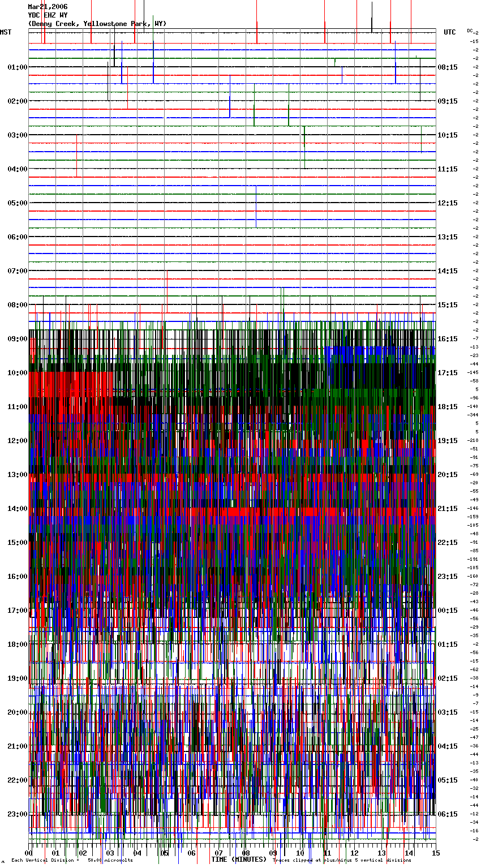This screenshot has width=481, height=868.
Task: Pick minute 00 on the bottom axis
Action: (x=28, y=853)
